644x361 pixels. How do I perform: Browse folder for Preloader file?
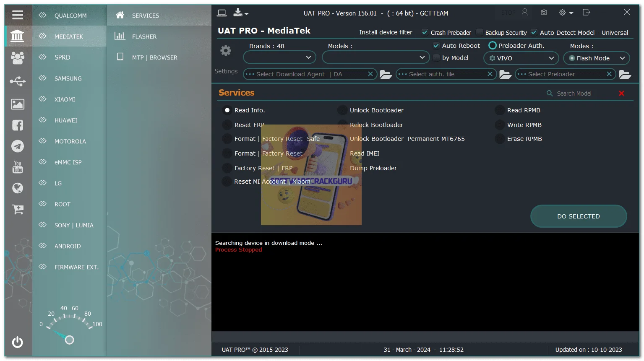click(625, 75)
